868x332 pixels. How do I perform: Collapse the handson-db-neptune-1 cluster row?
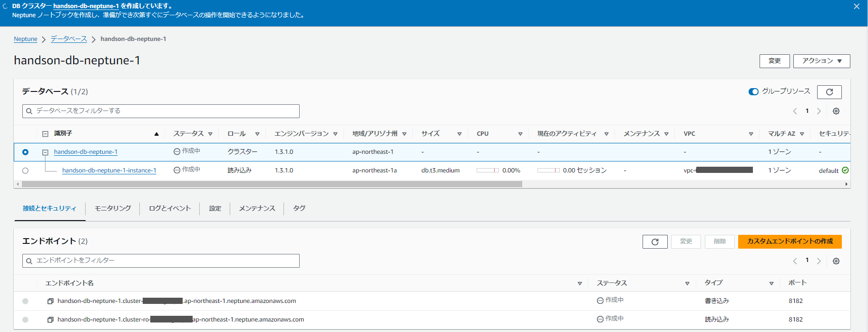coord(45,152)
